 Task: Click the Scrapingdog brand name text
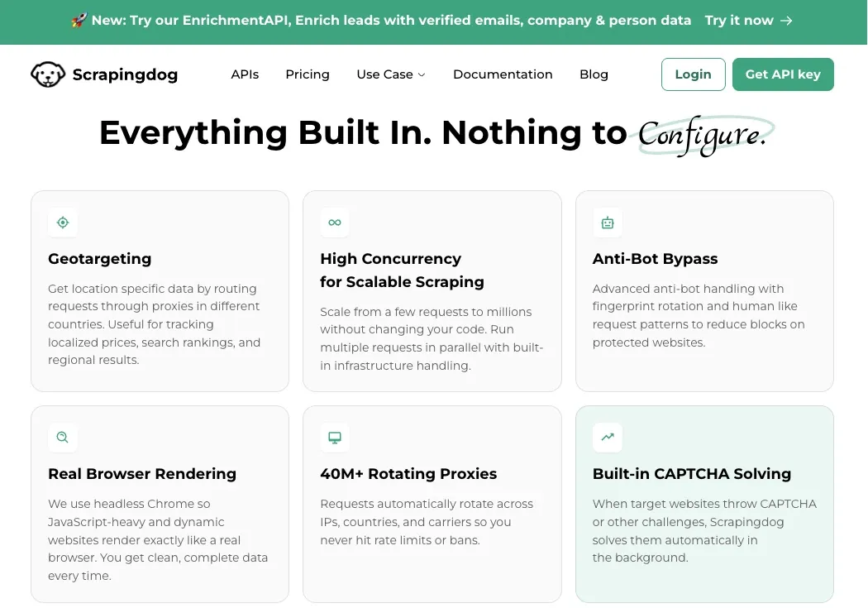pyautogui.click(x=125, y=74)
